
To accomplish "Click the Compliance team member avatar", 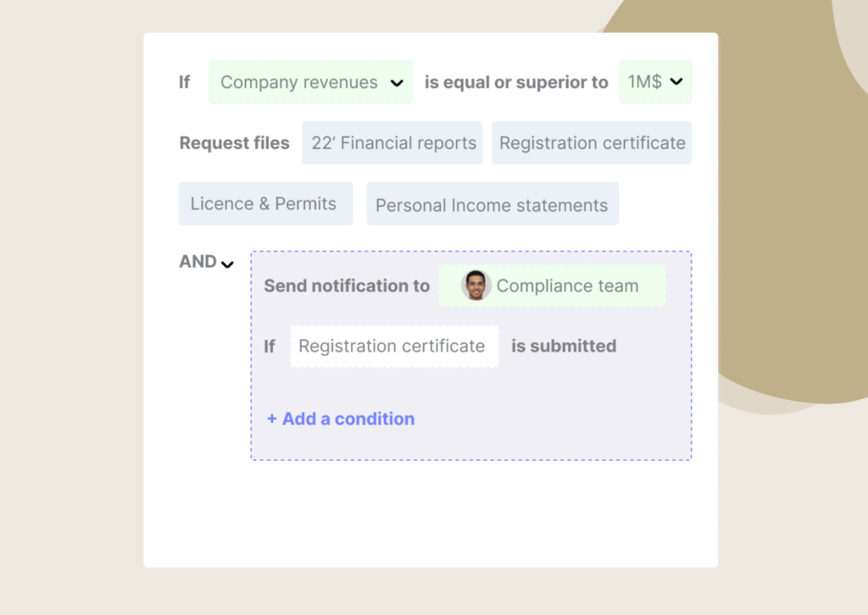I will pos(477,285).
